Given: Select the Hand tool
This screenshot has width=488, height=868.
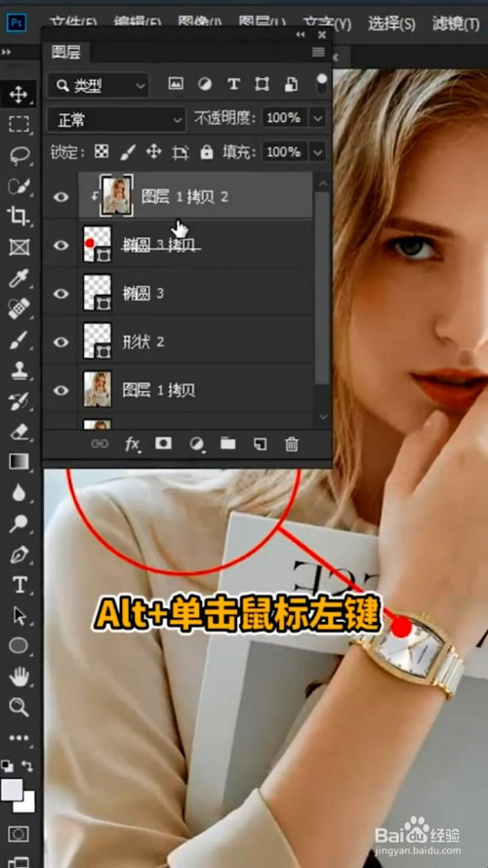Looking at the screenshot, I should [19, 676].
